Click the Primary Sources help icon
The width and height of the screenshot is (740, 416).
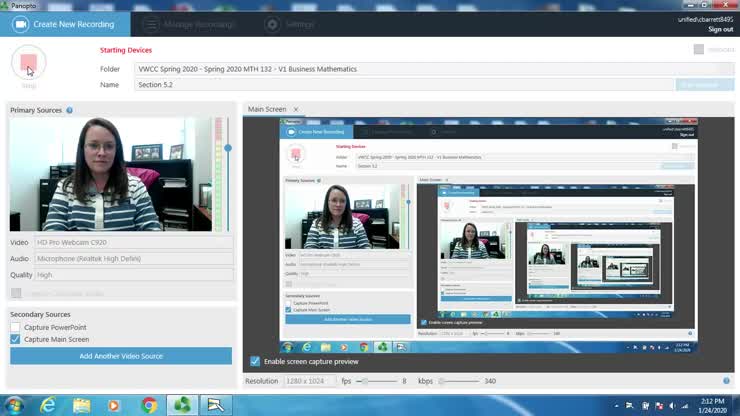69,110
